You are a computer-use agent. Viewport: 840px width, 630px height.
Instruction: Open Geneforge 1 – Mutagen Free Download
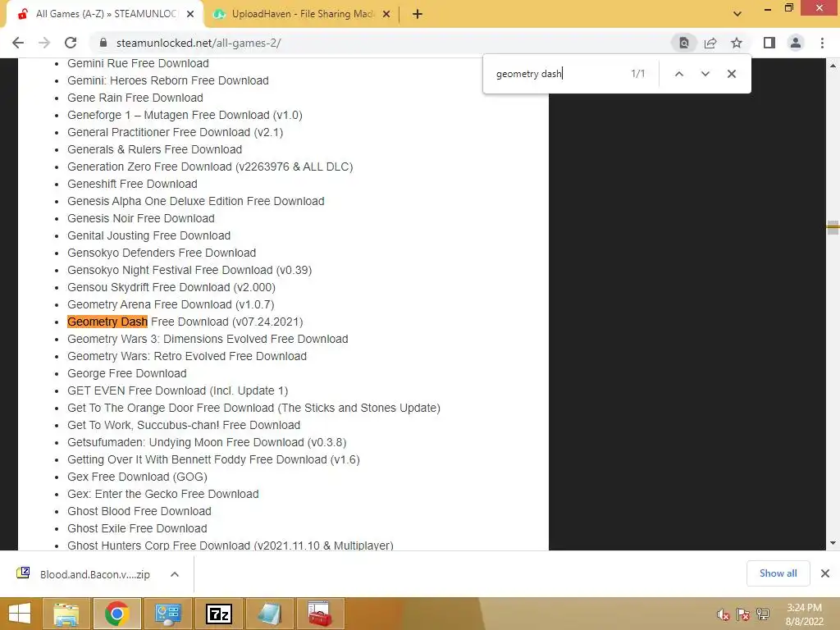[x=185, y=115]
